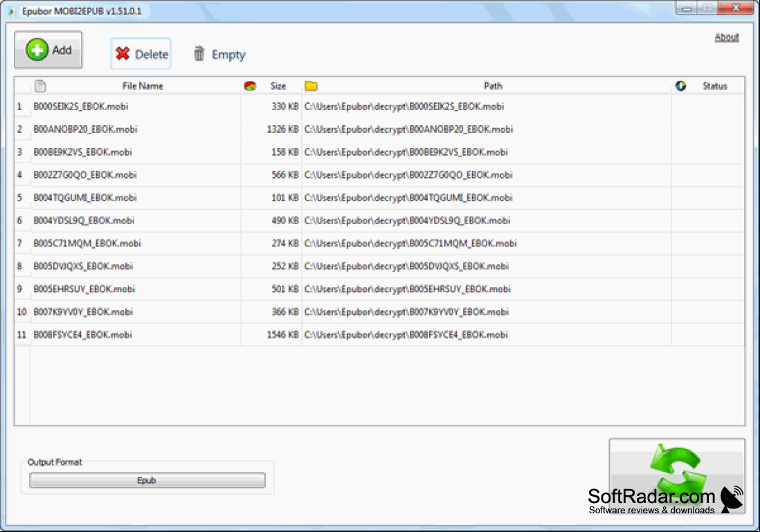Close the Epubor MOBI2EPUB window
The width and height of the screenshot is (760, 532).
tap(735, 8)
